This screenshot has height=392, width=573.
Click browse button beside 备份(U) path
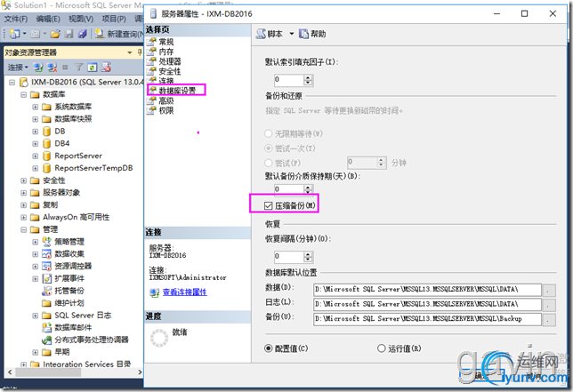(x=549, y=320)
